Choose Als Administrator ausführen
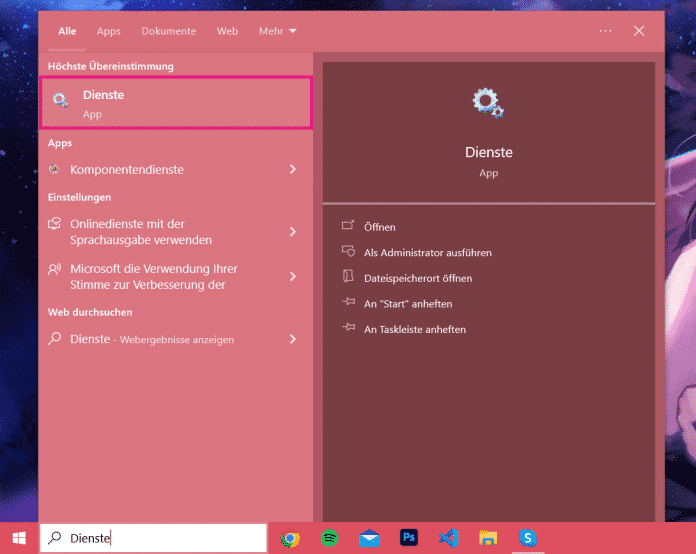Image resolution: width=696 pixels, height=554 pixels. coord(427,253)
